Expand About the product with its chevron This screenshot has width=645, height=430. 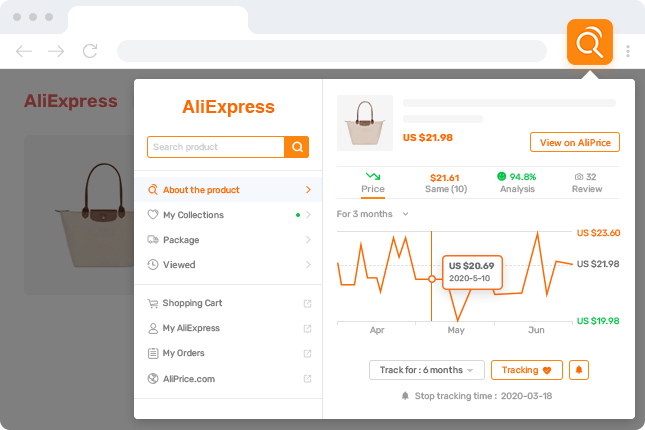308,190
